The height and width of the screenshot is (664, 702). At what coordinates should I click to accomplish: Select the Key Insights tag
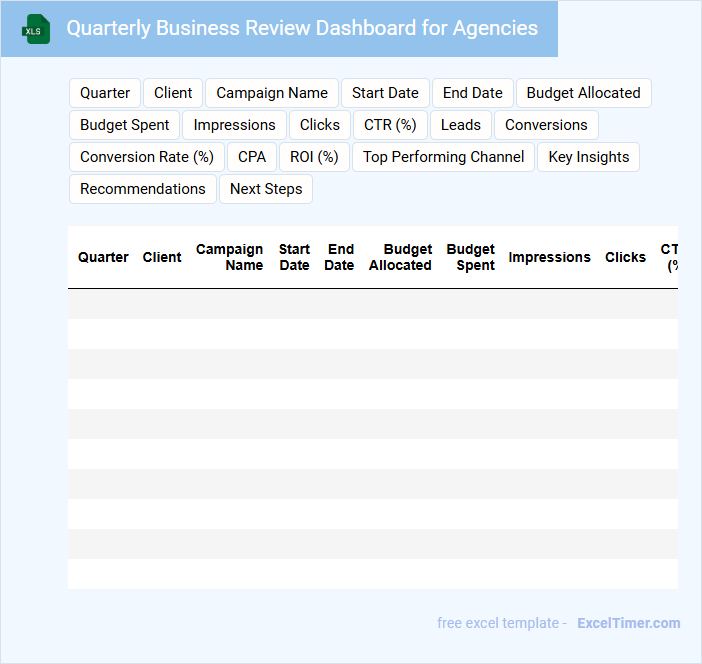(x=589, y=157)
